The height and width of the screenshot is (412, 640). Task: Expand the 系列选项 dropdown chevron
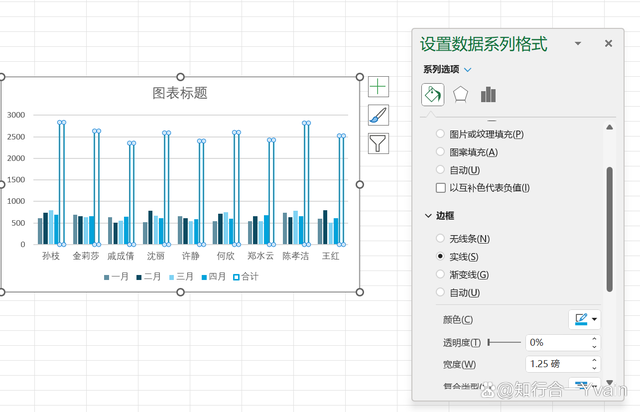coord(468,70)
